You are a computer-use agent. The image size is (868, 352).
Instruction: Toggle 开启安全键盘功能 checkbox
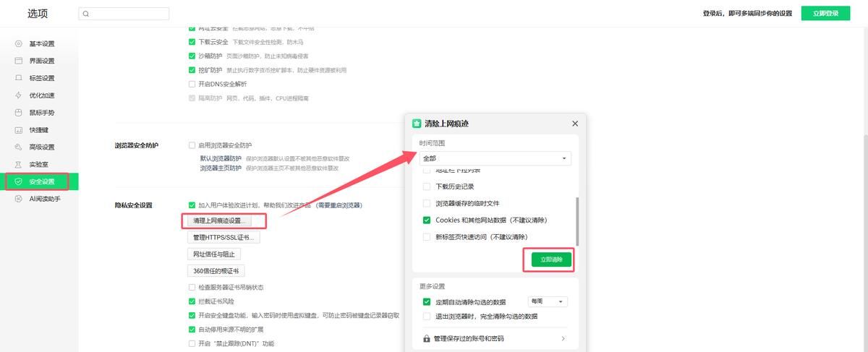point(192,315)
